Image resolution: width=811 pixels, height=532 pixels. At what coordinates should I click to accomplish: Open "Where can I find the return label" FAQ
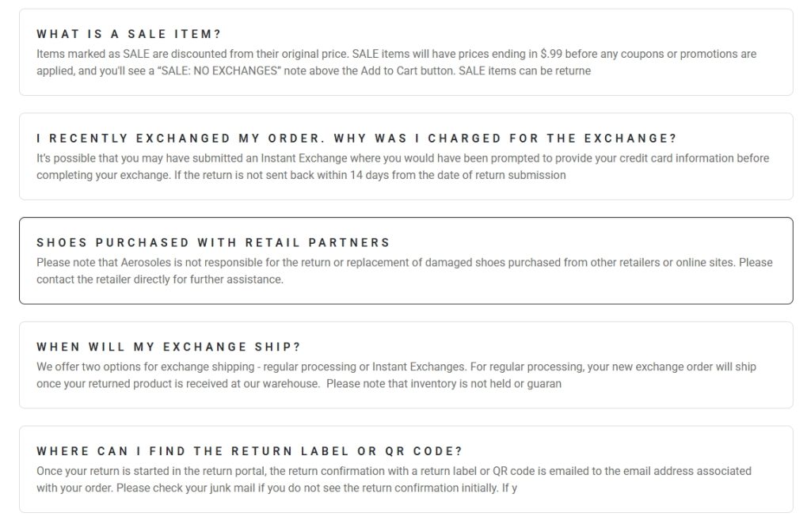249,452
